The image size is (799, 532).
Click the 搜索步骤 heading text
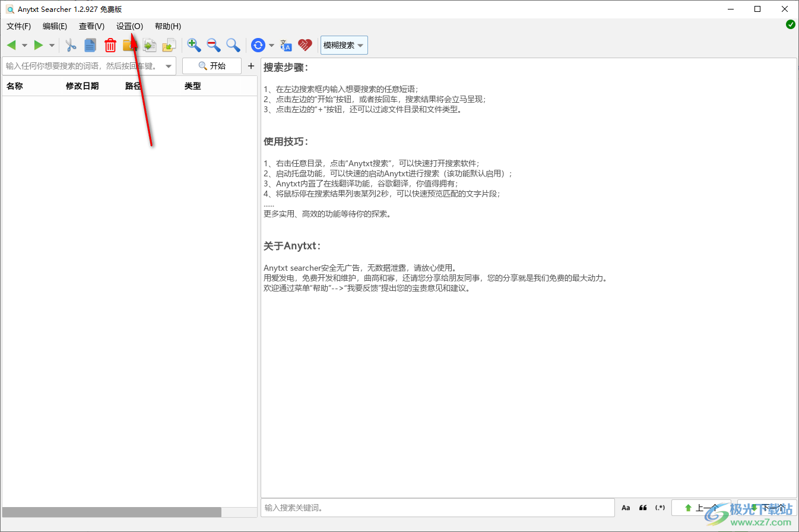286,67
